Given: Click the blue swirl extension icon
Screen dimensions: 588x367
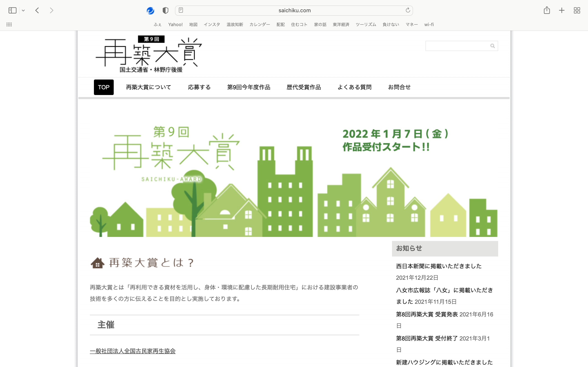Looking at the screenshot, I should [x=150, y=10].
